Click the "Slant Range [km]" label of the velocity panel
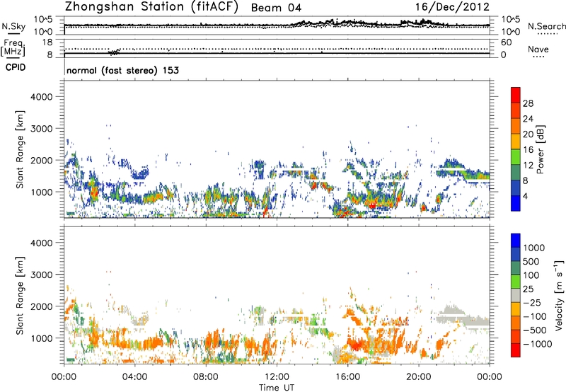This screenshot has width=566, height=392. pos(20,296)
